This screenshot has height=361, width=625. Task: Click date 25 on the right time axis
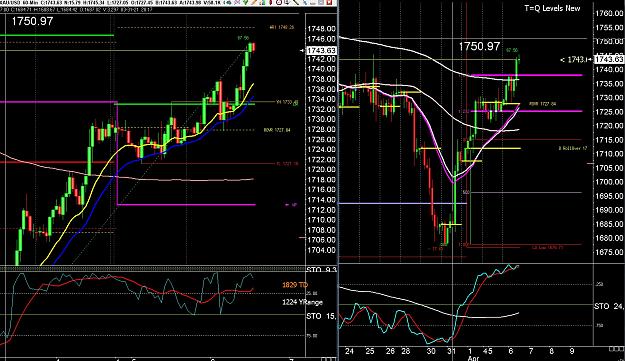click(x=370, y=351)
